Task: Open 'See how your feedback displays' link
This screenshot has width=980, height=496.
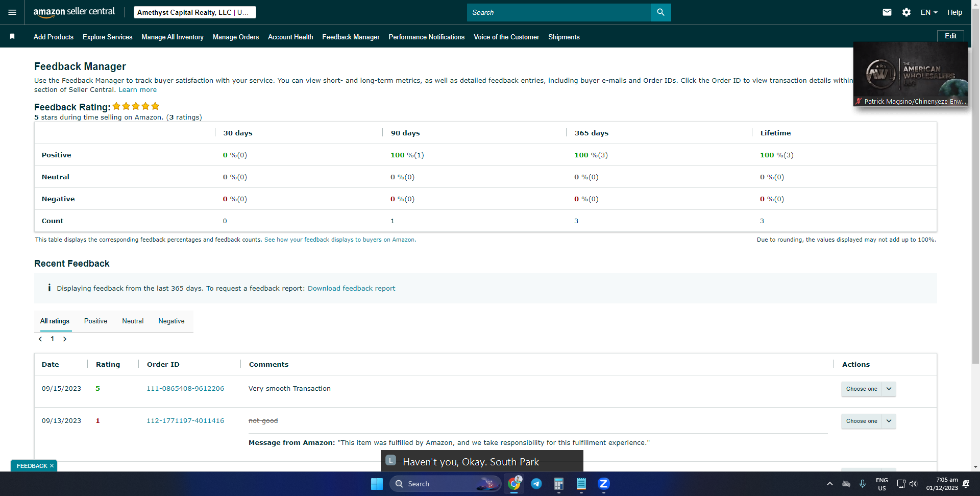Action: (x=339, y=240)
